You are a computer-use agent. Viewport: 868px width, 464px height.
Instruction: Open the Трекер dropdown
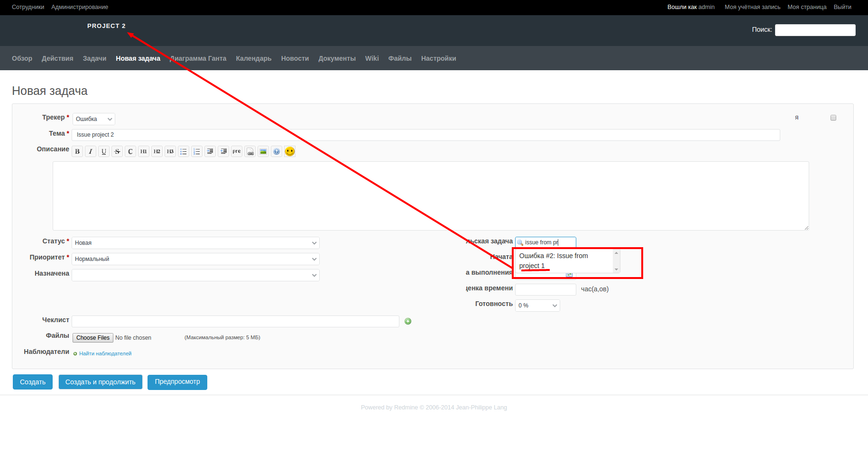pyautogui.click(x=93, y=119)
